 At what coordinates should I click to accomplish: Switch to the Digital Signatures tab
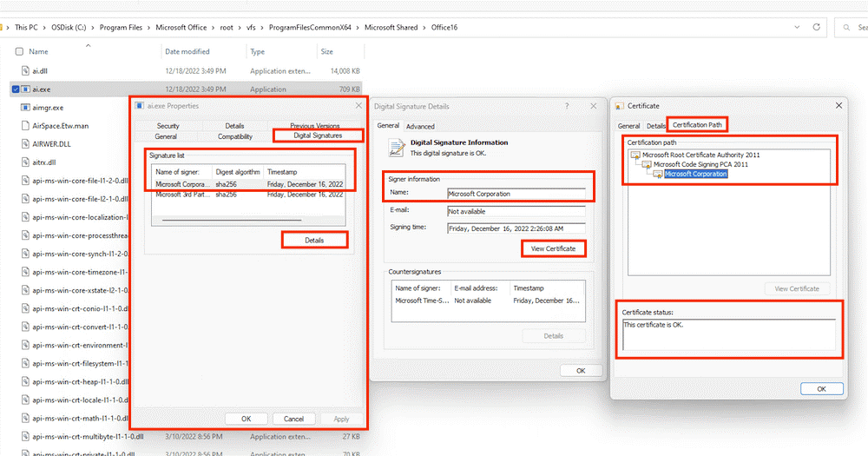click(x=318, y=135)
